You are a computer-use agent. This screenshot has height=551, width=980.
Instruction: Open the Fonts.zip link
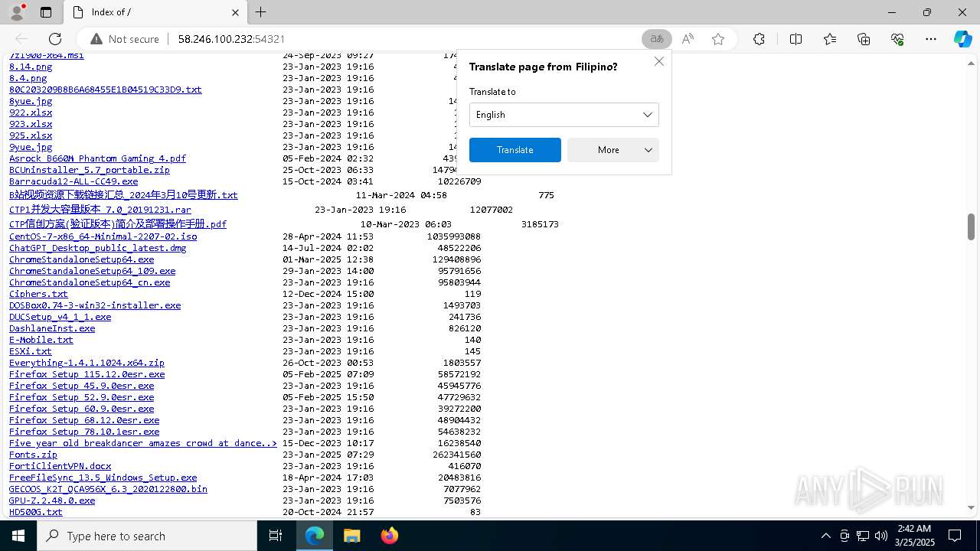33,455
